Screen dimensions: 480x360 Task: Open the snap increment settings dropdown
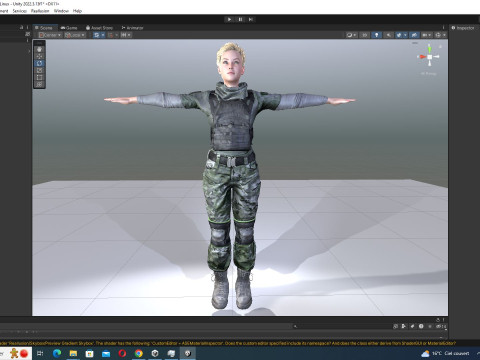point(126,35)
